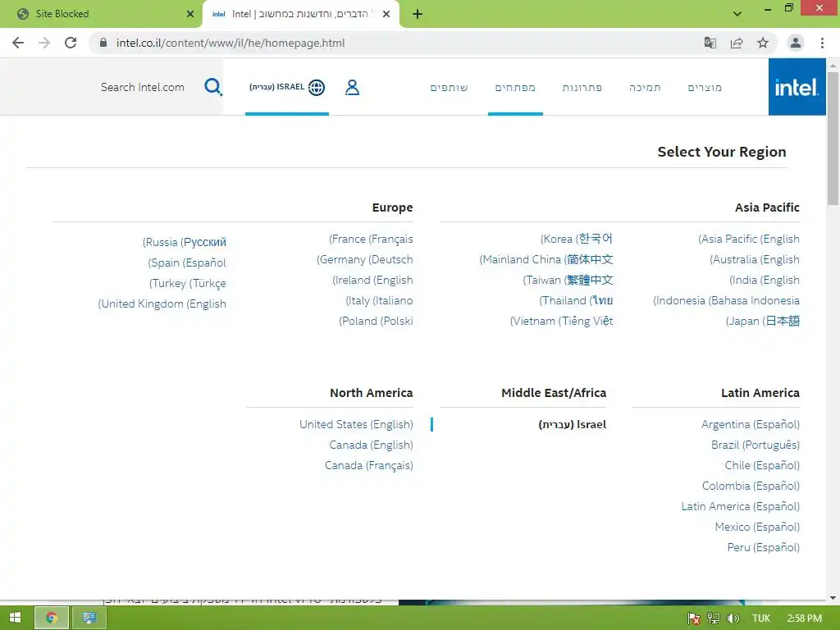Image resolution: width=840 pixels, height=630 pixels.
Task: Click TUK language indicator
Action: click(x=760, y=619)
